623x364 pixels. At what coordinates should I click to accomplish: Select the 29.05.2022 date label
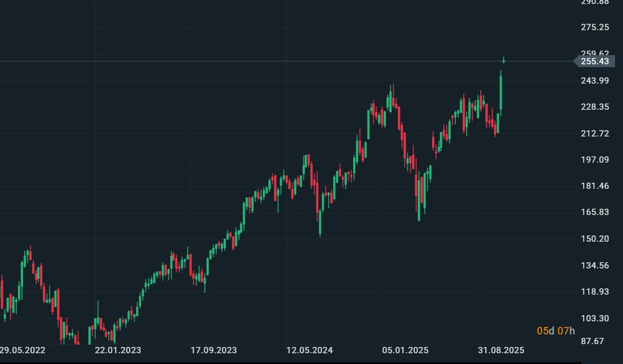tap(23, 350)
